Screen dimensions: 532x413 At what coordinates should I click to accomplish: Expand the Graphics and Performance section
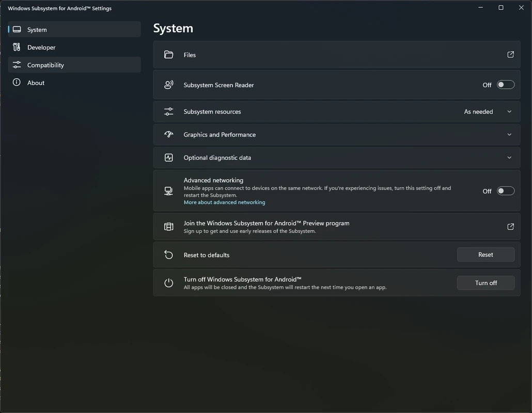click(x=509, y=135)
